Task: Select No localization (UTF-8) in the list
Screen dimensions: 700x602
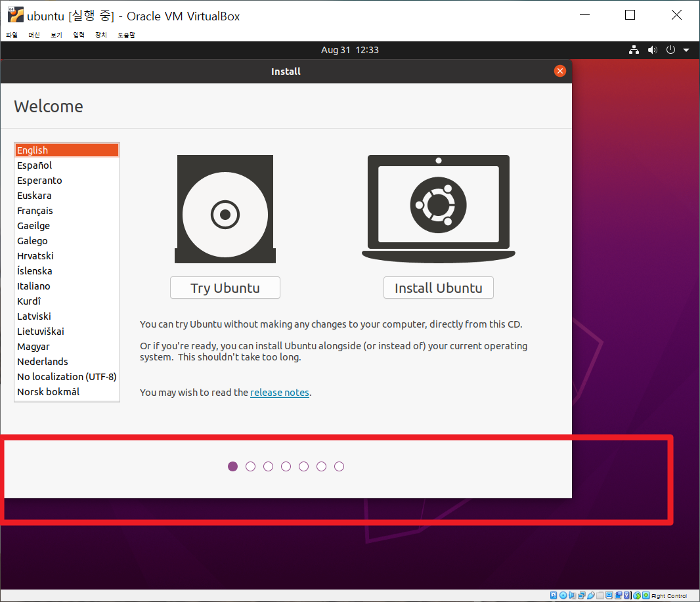Action: 67,377
